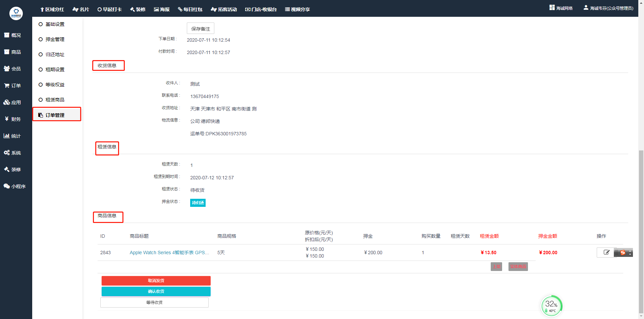Click the top bar 装修 hammer icon
644x319 pixels.
pyautogui.click(x=132, y=9)
